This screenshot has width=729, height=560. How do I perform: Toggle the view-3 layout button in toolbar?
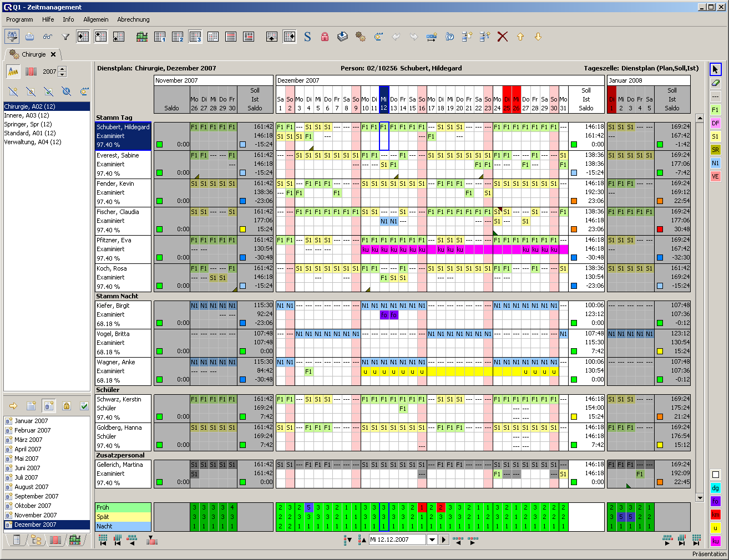(x=195, y=37)
